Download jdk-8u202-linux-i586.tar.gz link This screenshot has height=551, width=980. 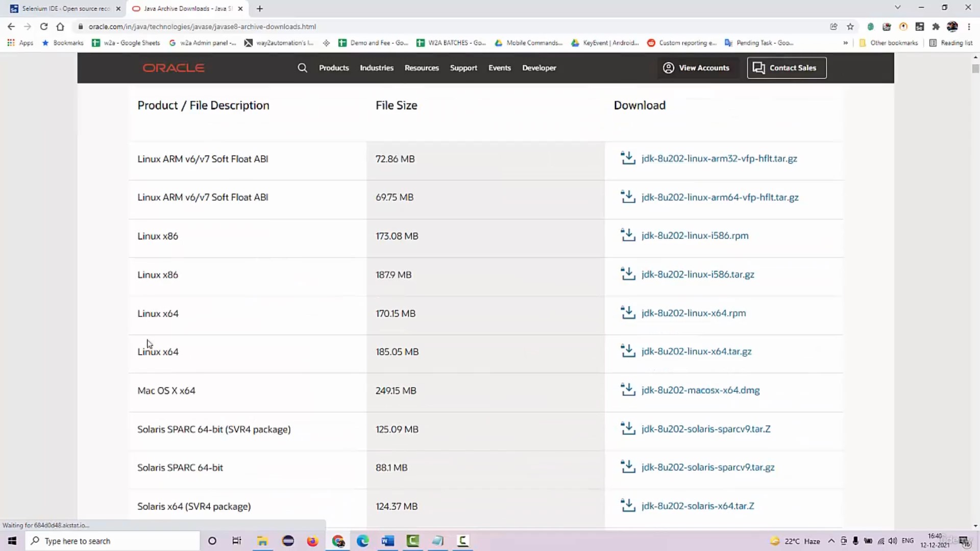[x=698, y=274]
